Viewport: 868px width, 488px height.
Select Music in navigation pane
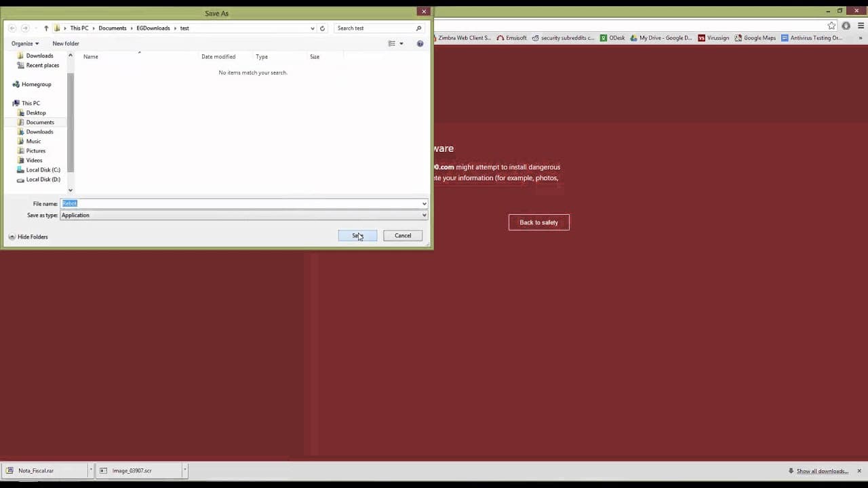point(33,141)
